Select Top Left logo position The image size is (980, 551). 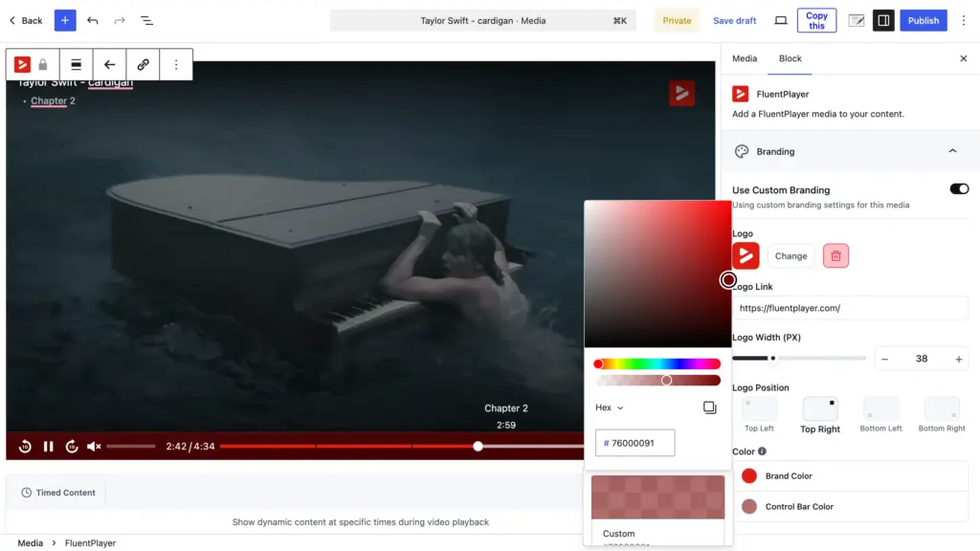coord(759,415)
